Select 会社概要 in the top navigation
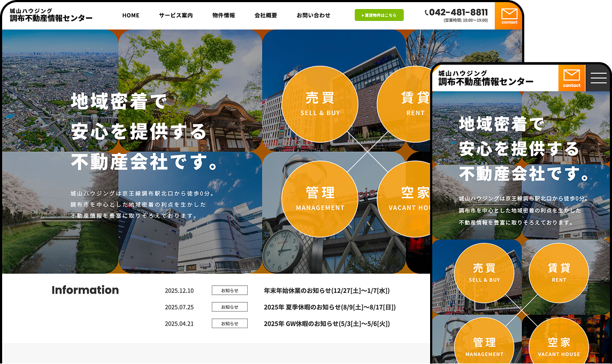Viewport: 612px width, 364px height. tap(265, 16)
